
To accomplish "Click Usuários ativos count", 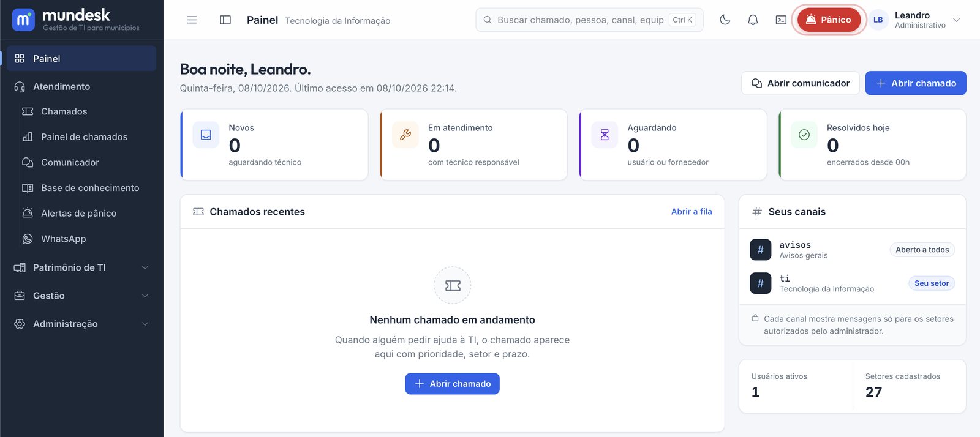I will point(756,392).
